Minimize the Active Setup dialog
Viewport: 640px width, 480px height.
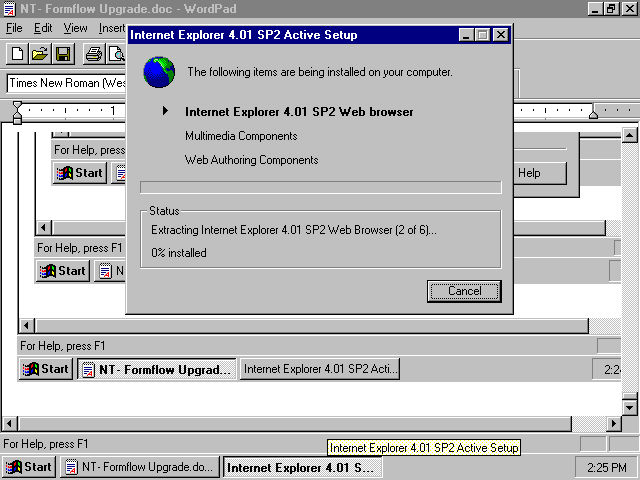(x=467, y=35)
